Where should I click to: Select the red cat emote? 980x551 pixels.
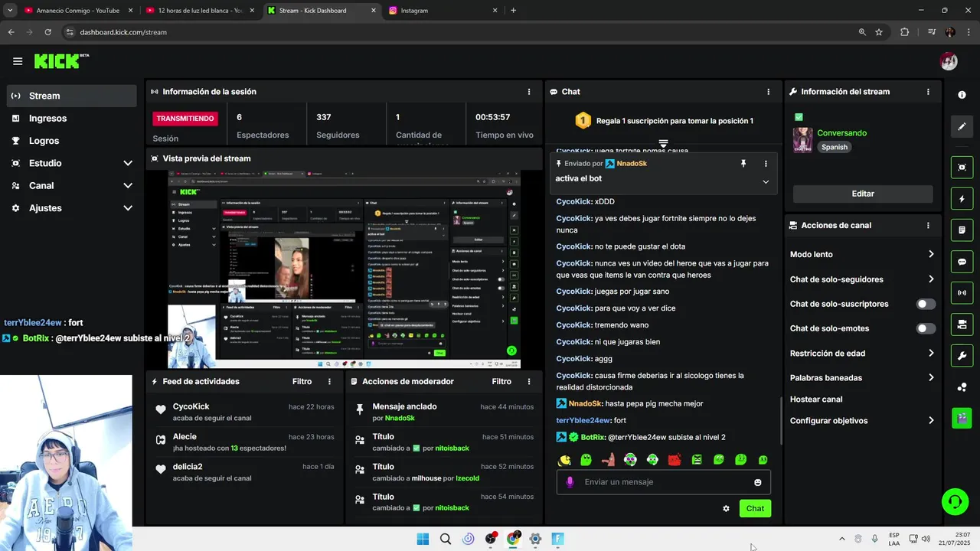[x=675, y=460]
